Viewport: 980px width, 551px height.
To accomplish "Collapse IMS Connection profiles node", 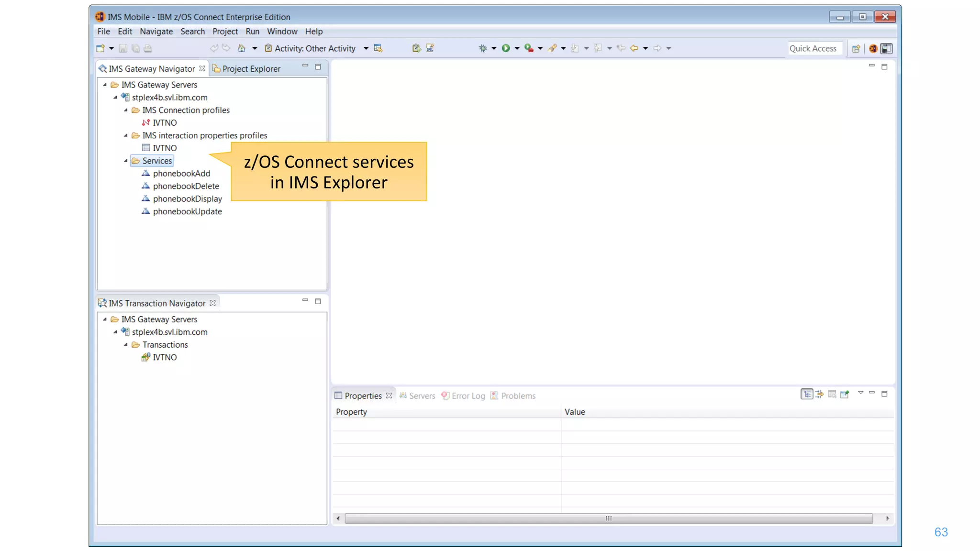I will tap(126, 110).
